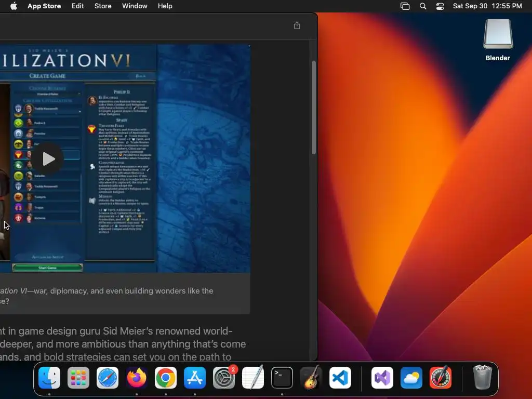Switch to App Store in the Dock

tap(195, 378)
